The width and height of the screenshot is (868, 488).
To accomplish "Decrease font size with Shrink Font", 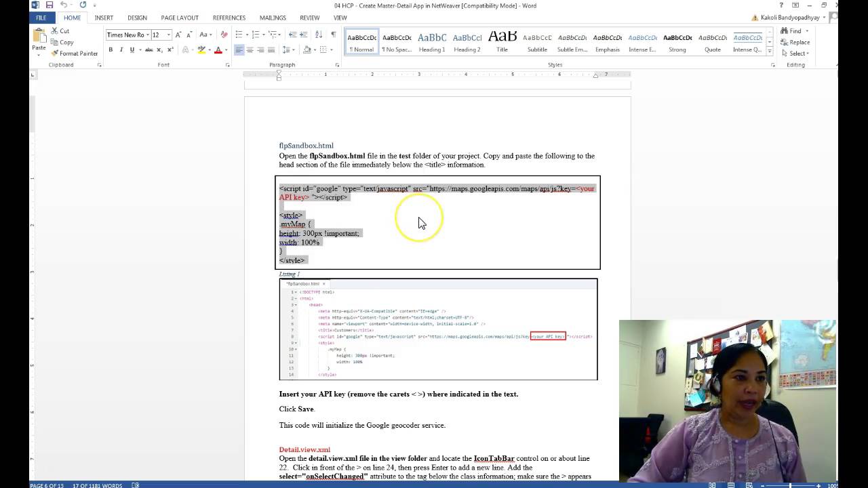I will pos(189,35).
